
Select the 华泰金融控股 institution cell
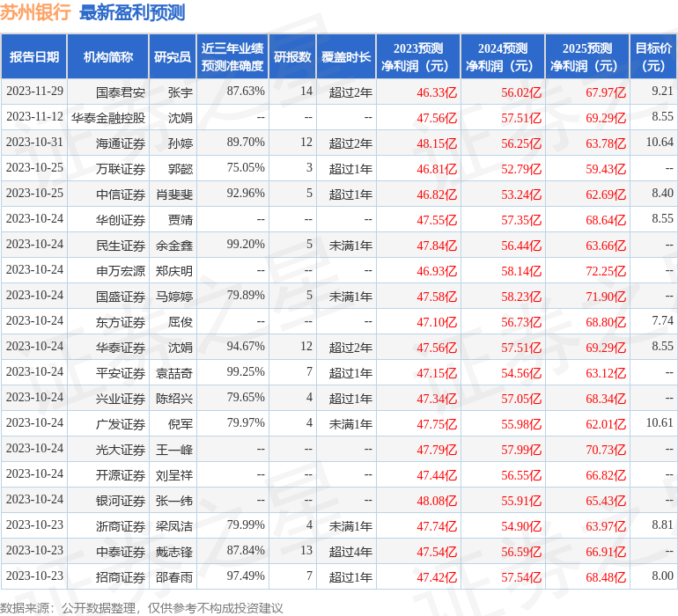[108, 118]
